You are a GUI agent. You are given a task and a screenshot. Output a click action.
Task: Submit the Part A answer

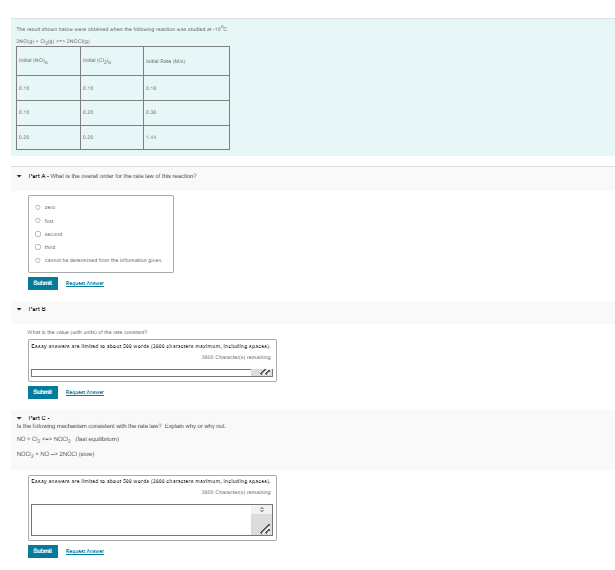click(43, 283)
